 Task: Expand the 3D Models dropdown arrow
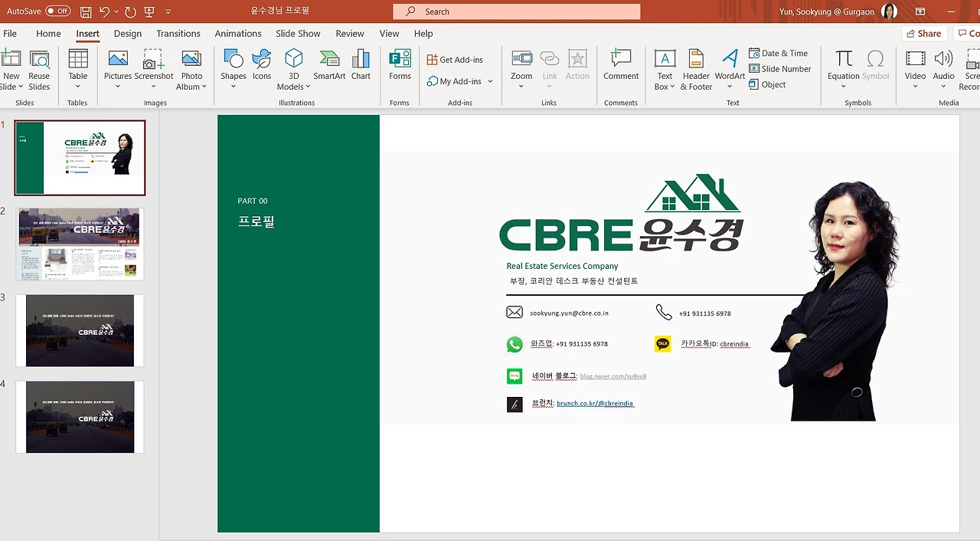point(308,87)
